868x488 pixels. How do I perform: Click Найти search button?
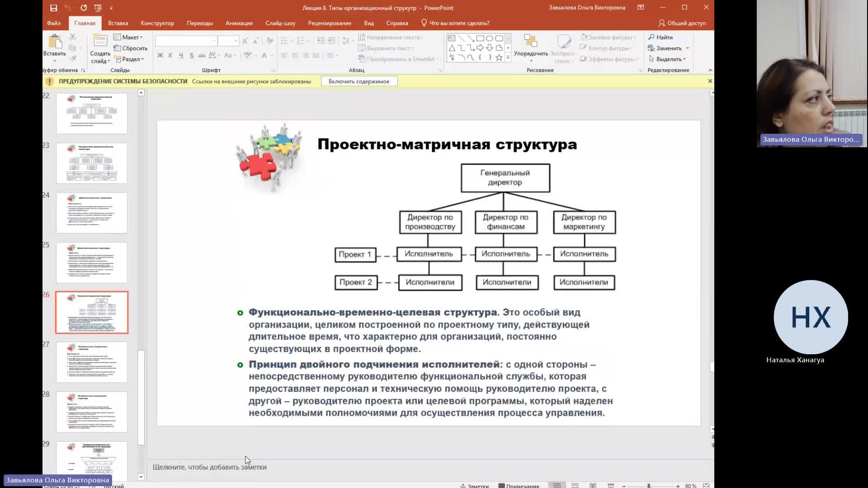660,37
